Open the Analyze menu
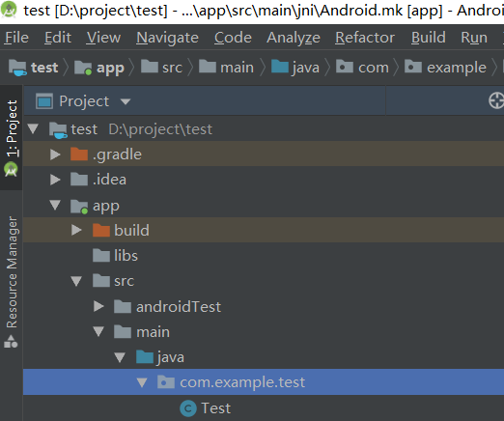The width and height of the screenshot is (504, 421). [x=294, y=38]
